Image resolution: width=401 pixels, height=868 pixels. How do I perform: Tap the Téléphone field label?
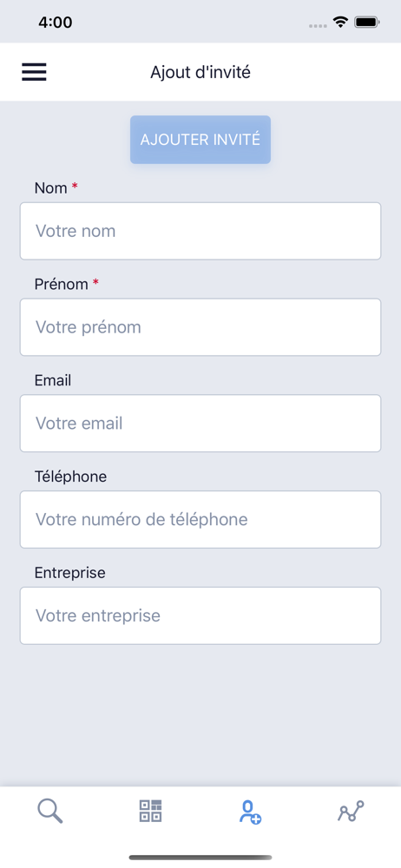[x=70, y=477]
